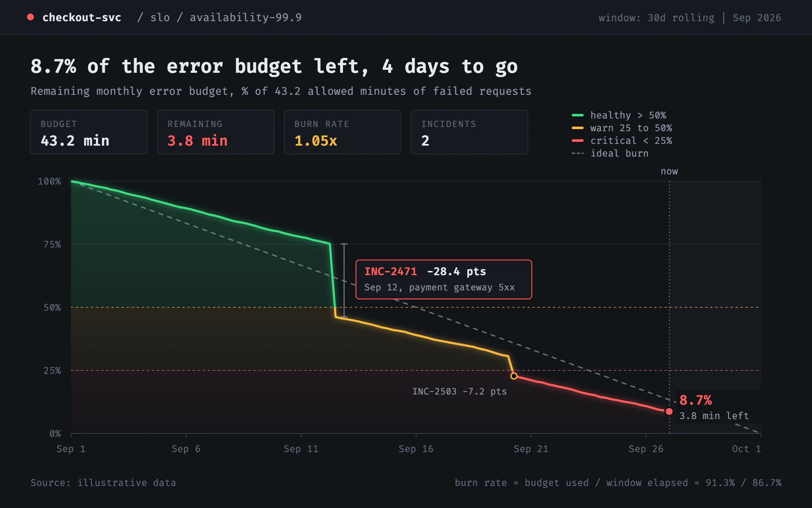Click the critical < 25% legend label

631,141
